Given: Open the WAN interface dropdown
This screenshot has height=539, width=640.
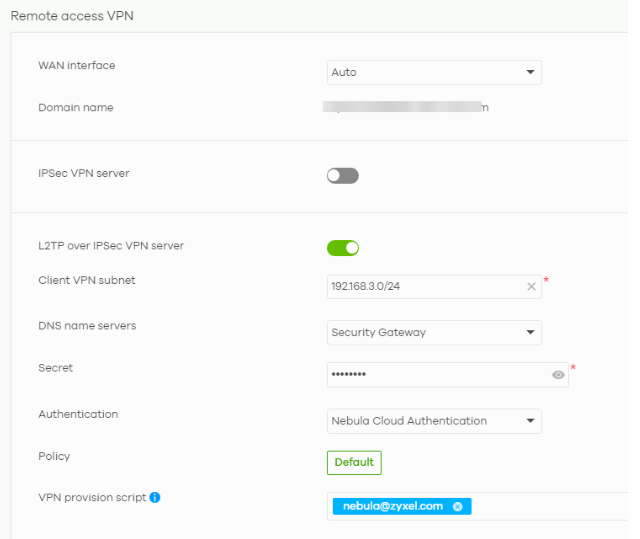Looking at the screenshot, I should click(x=434, y=72).
